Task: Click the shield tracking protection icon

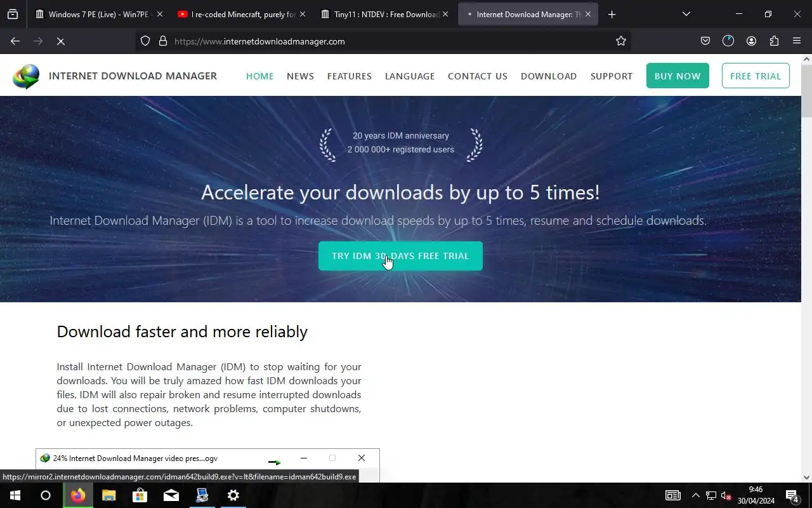Action: pos(145,41)
